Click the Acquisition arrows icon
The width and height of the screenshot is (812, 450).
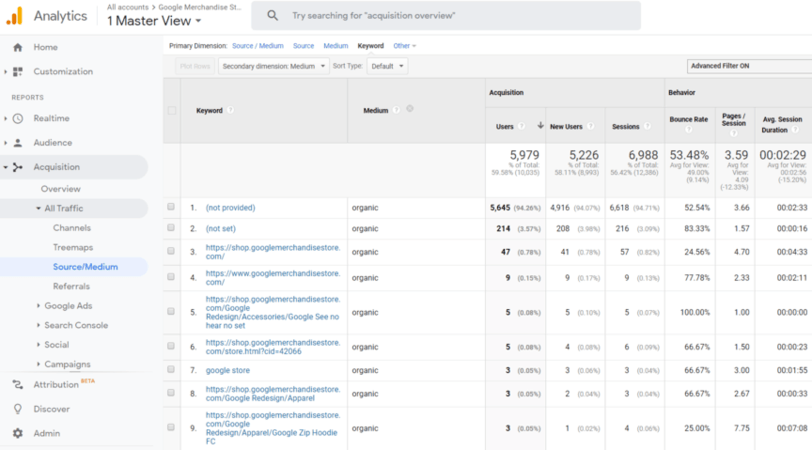18,167
